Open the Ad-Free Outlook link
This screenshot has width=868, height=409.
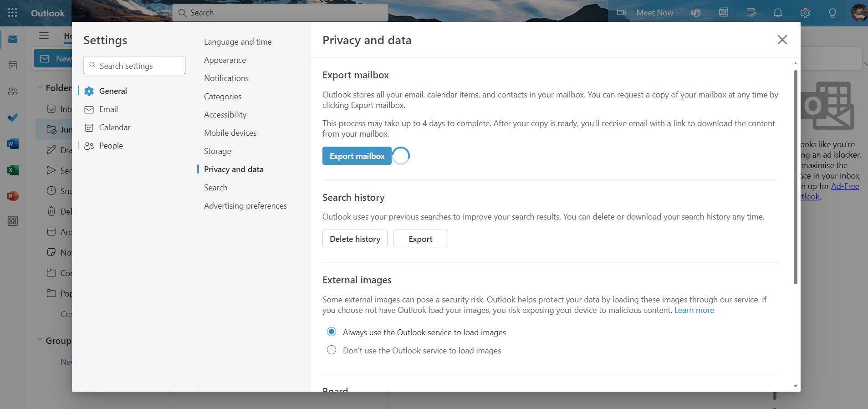(845, 186)
